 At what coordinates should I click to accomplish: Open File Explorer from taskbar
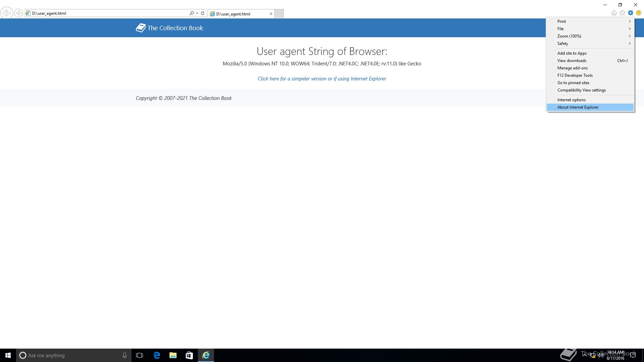173,355
